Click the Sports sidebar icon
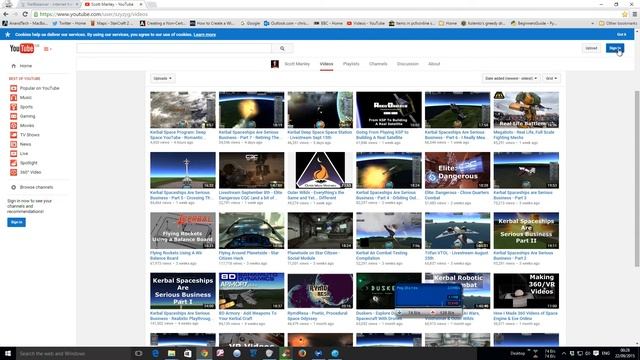Image resolution: width=640 pixels, height=360 pixels. [x=13, y=107]
